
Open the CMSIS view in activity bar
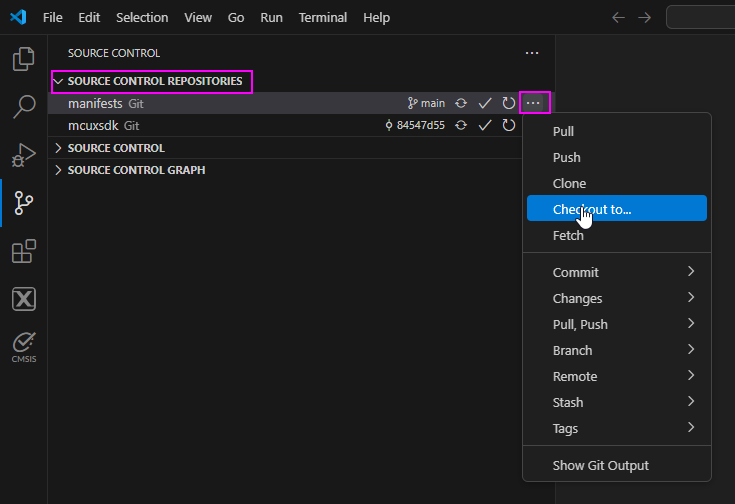[x=23, y=346]
